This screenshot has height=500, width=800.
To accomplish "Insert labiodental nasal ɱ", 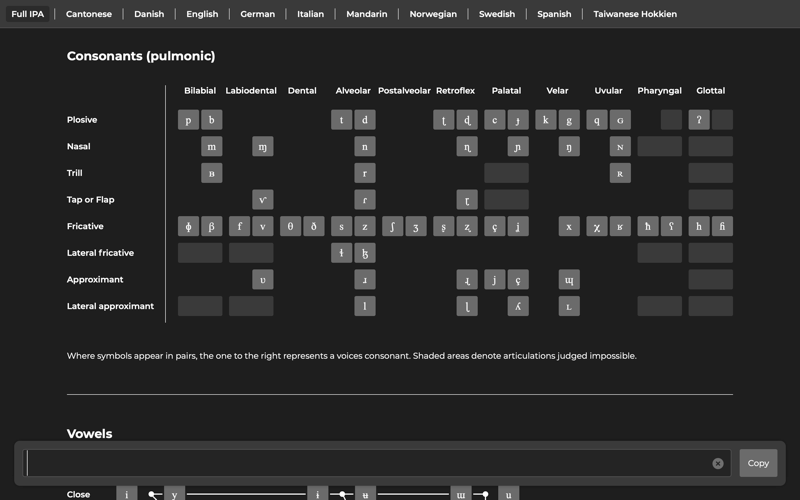I will 263,146.
